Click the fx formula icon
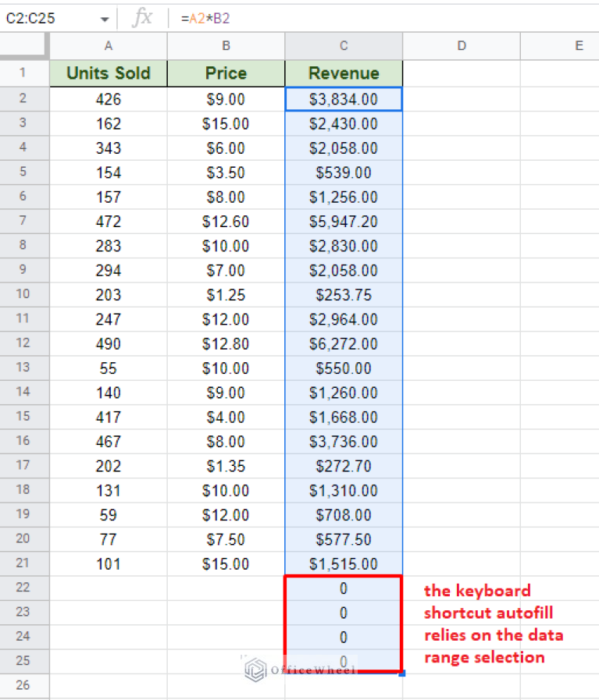The image size is (599, 700). [143, 17]
